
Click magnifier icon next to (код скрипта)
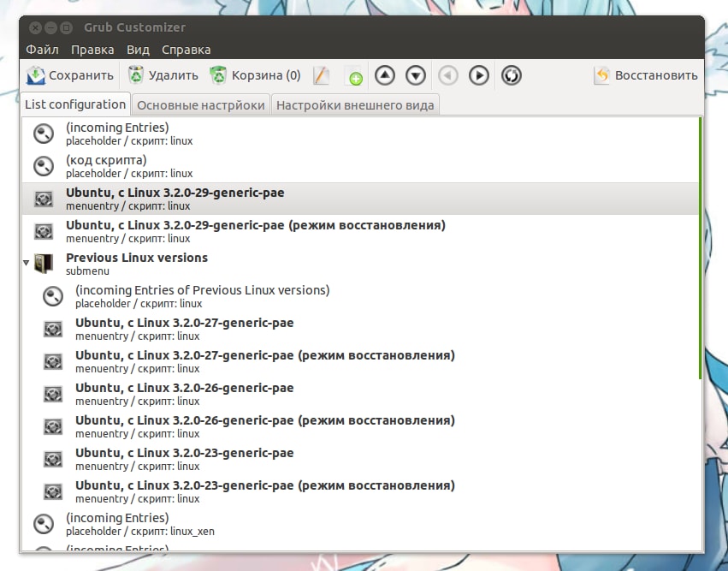(44, 166)
